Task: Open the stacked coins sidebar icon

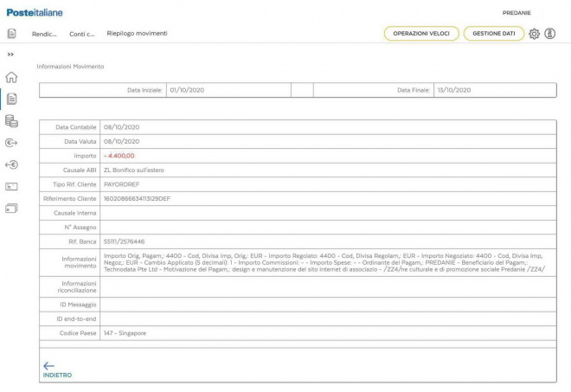Action: pyautogui.click(x=12, y=121)
